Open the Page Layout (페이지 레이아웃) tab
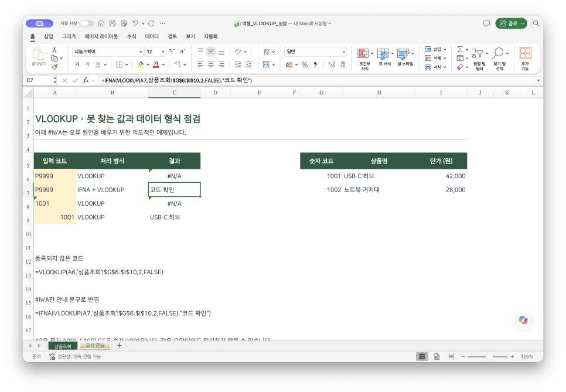Screen dimensions: 566x392 point(101,36)
